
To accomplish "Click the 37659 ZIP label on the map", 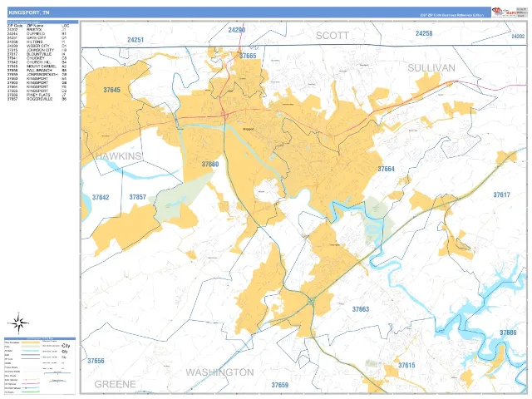I will tap(280, 385).
